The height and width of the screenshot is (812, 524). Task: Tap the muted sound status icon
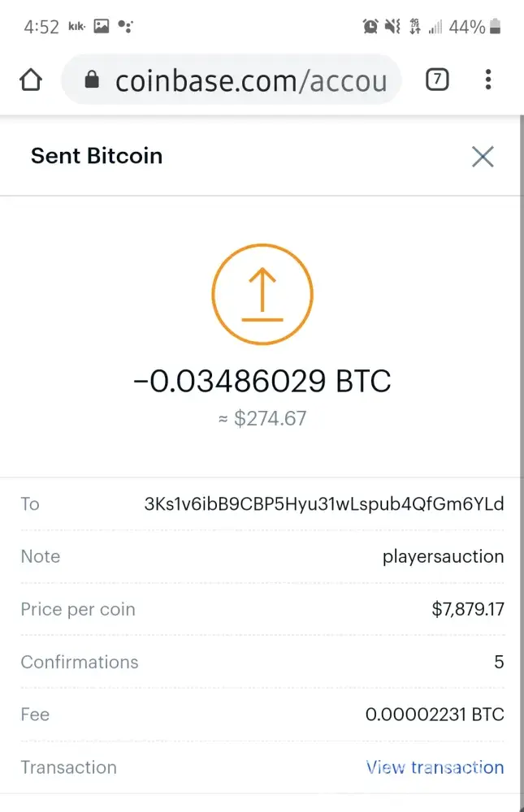[x=392, y=27]
